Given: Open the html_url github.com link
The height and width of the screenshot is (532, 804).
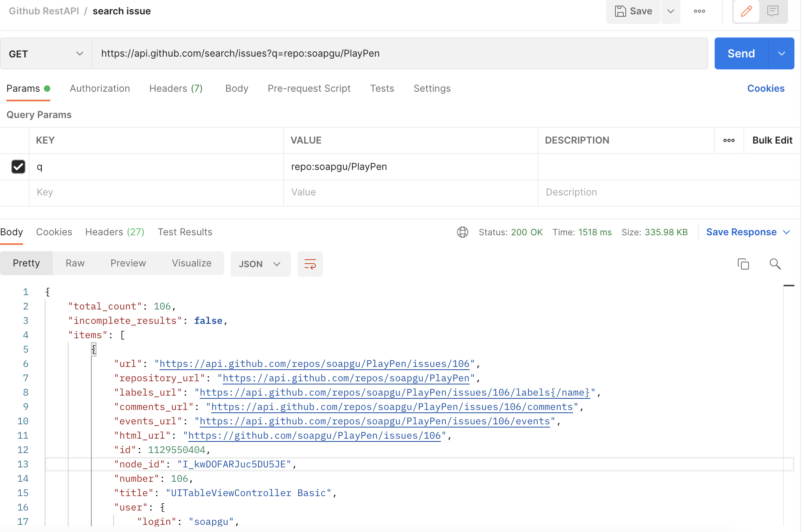Looking at the screenshot, I should (315, 435).
